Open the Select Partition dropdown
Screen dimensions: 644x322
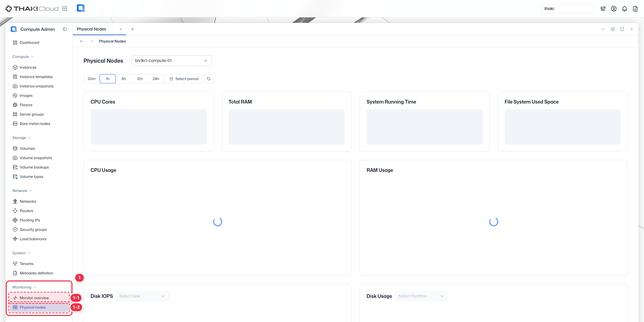coord(422,296)
